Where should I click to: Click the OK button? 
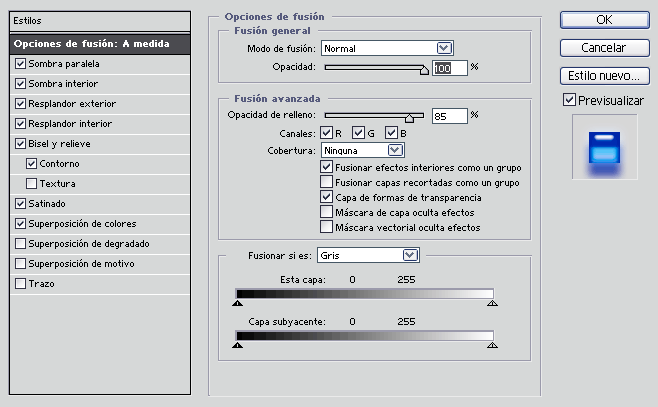[605, 20]
